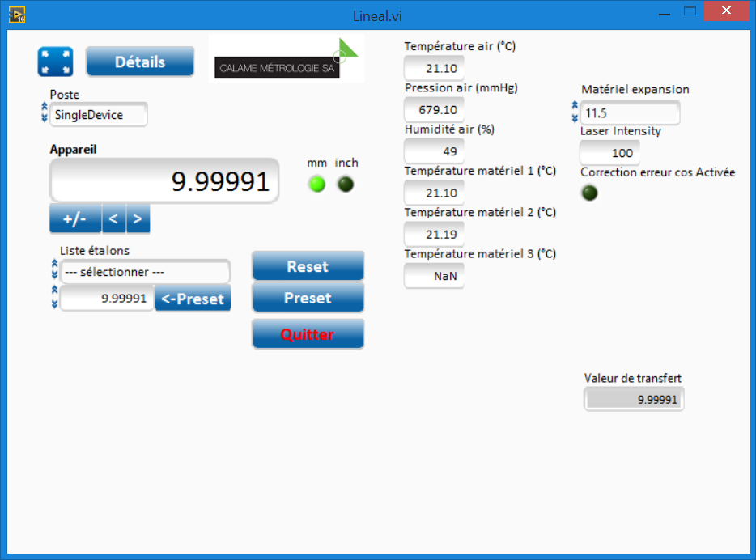Click the Matériel expansion stepper arrows
The width and height of the screenshot is (756, 560).
click(575, 112)
